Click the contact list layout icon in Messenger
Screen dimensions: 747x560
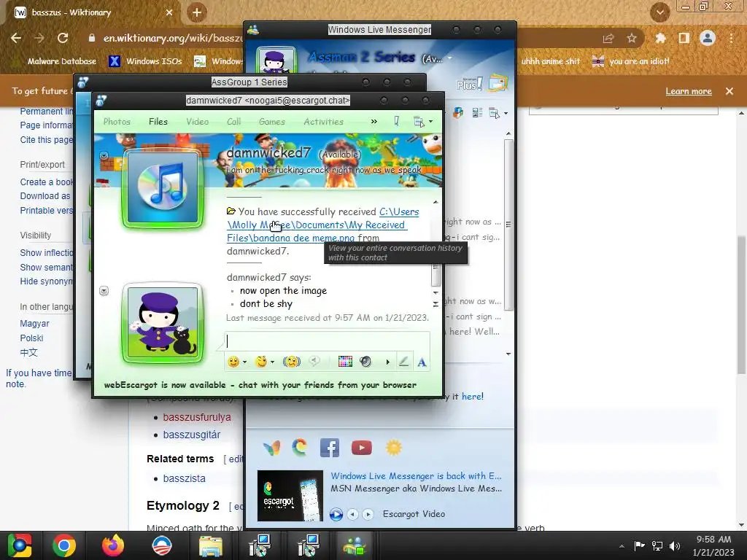477,113
